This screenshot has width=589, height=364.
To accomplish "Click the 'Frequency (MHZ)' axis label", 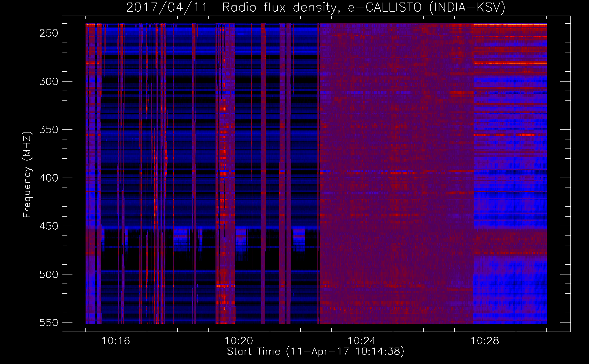I will tap(27, 174).
